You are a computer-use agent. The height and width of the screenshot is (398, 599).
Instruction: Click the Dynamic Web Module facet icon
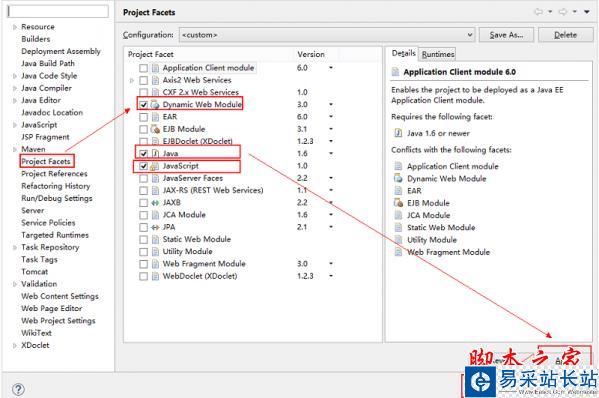point(155,105)
